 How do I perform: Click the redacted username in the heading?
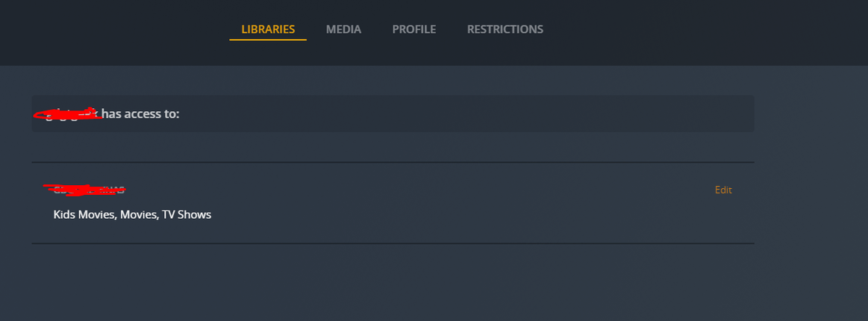coord(68,114)
